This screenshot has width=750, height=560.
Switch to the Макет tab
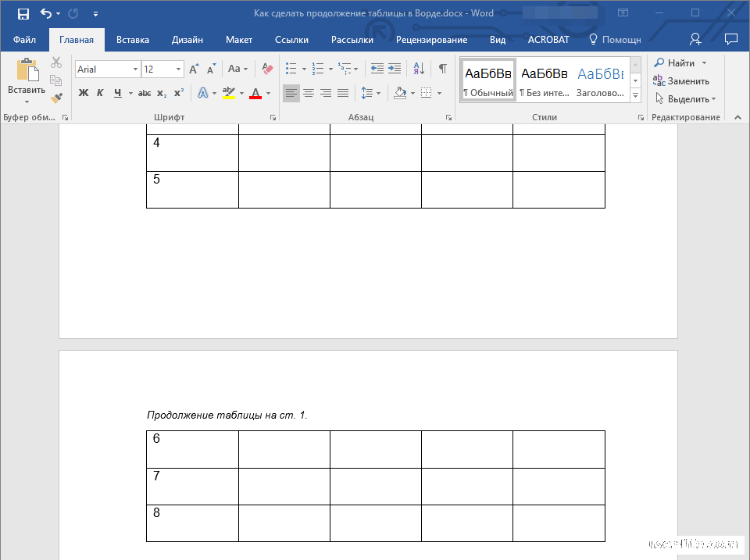[239, 40]
